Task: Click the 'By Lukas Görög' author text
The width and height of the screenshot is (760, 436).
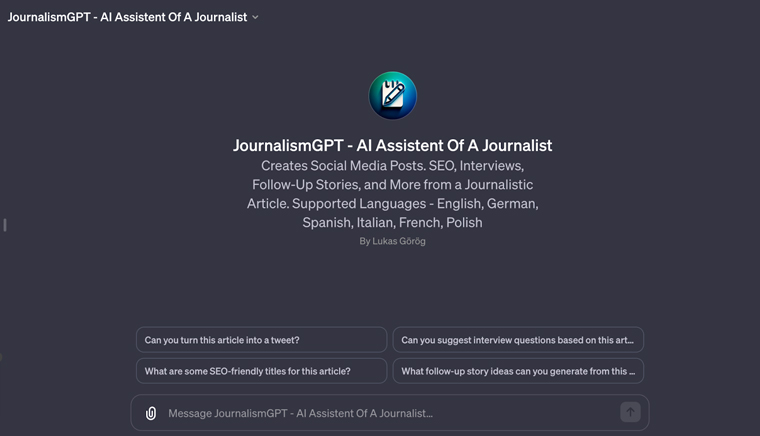Action: (x=392, y=241)
